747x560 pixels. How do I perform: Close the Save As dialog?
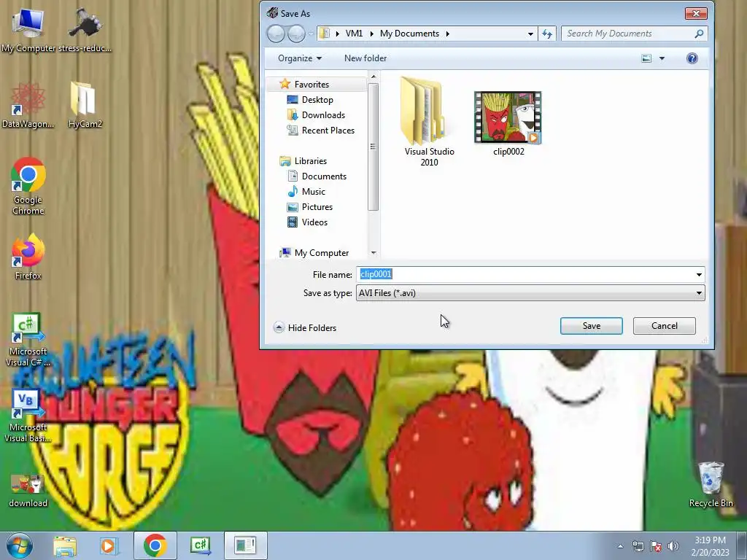pos(695,13)
